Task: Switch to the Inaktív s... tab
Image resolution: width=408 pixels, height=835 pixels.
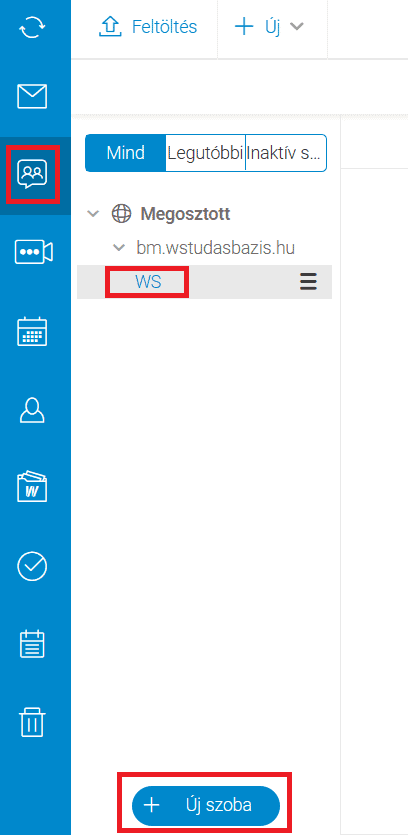Action: tap(286, 153)
